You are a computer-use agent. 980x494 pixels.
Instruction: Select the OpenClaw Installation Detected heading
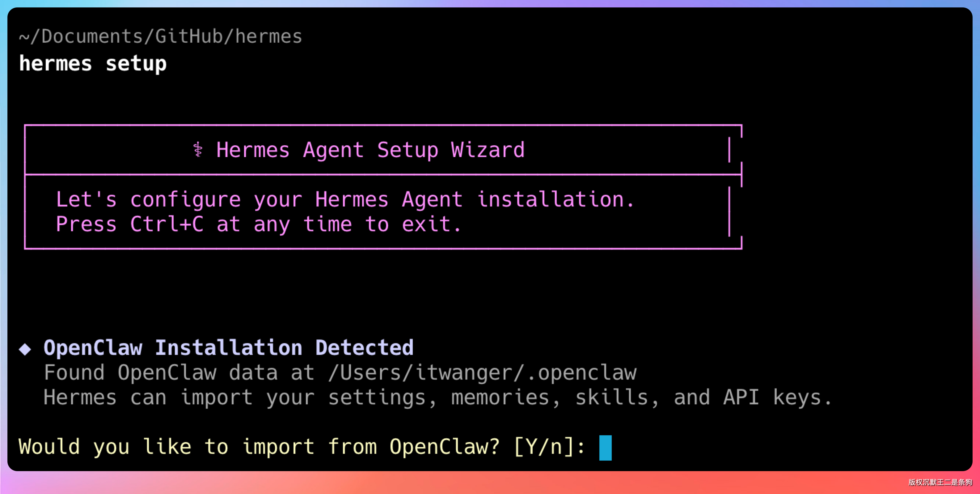coord(228,347)
